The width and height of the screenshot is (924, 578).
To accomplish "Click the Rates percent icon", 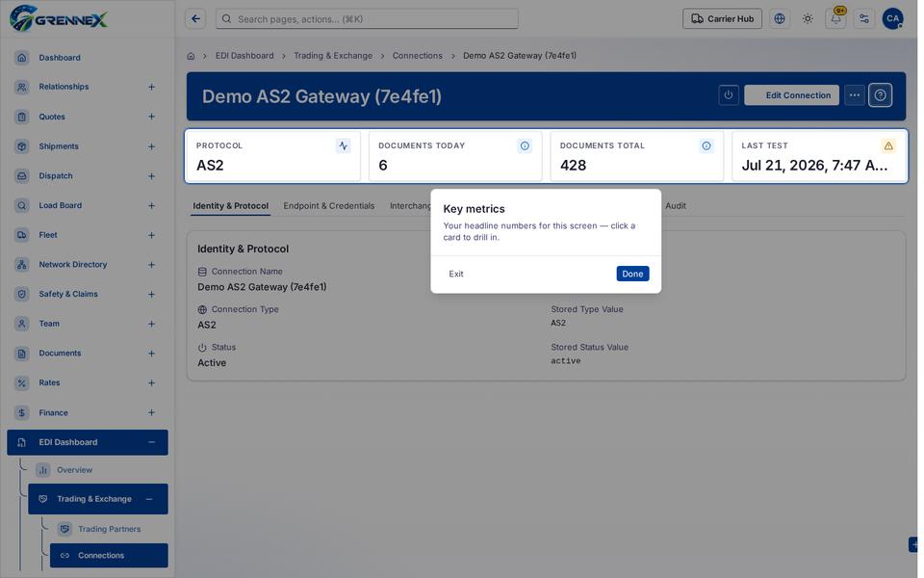I will coord(22,382).
